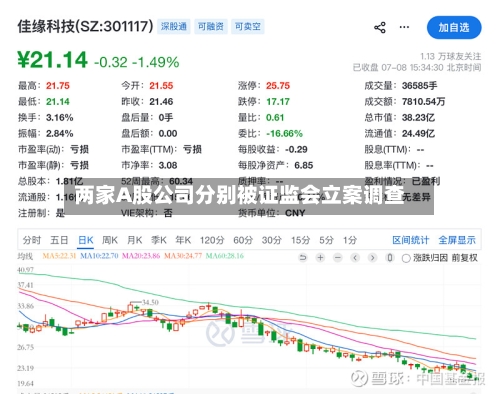
Task: Open the 前复权 adjustment dropdown
Action: 465,258
